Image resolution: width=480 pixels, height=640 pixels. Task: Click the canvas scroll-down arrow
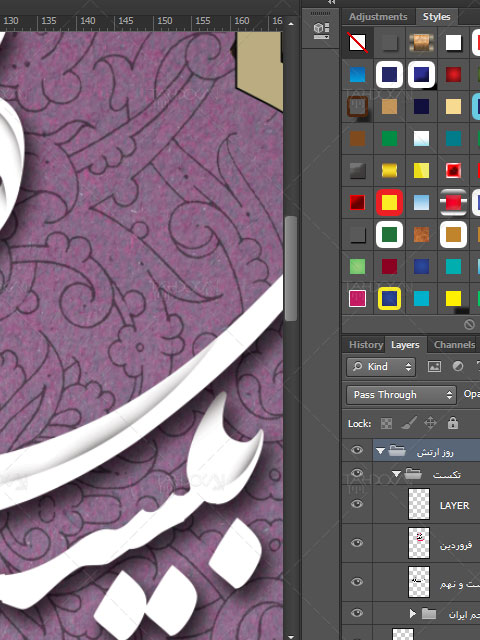(x=291, y=636)
